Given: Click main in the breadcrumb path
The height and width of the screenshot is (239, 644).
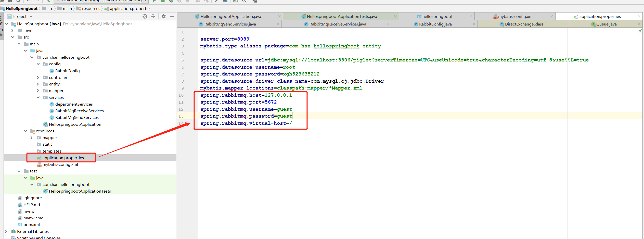Looking at the screenshot, I should coord(67,9).
